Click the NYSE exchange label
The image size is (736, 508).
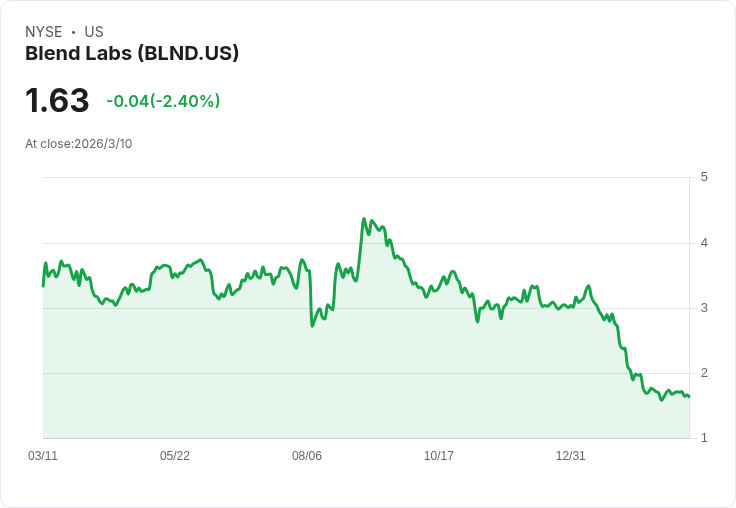click(44, 32)
